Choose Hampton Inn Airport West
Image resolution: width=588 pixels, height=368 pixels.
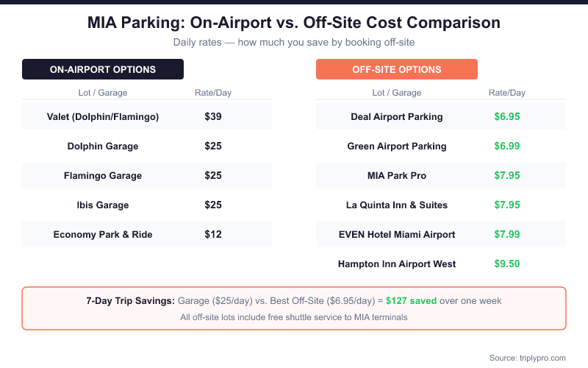point(397,263)
